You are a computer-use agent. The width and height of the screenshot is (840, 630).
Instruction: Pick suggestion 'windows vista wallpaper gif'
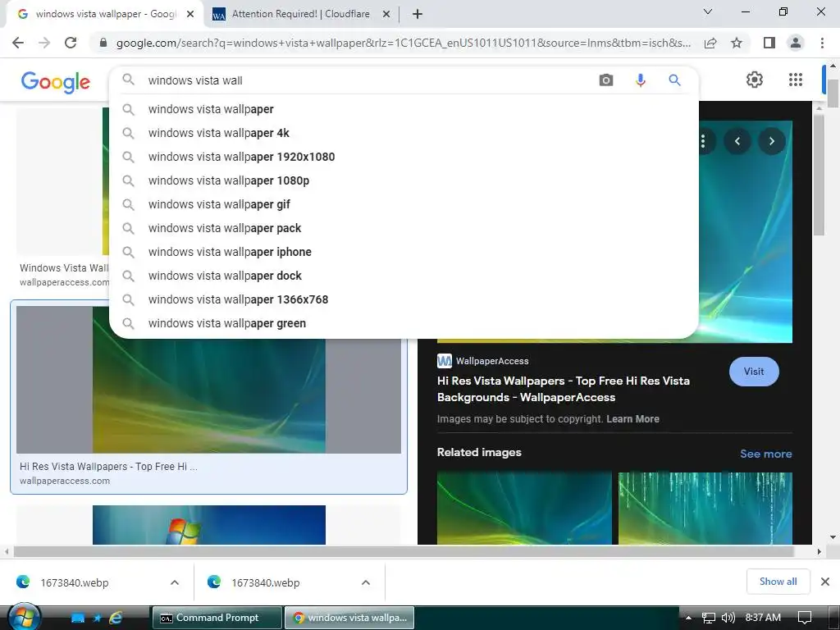coord(404,204)
